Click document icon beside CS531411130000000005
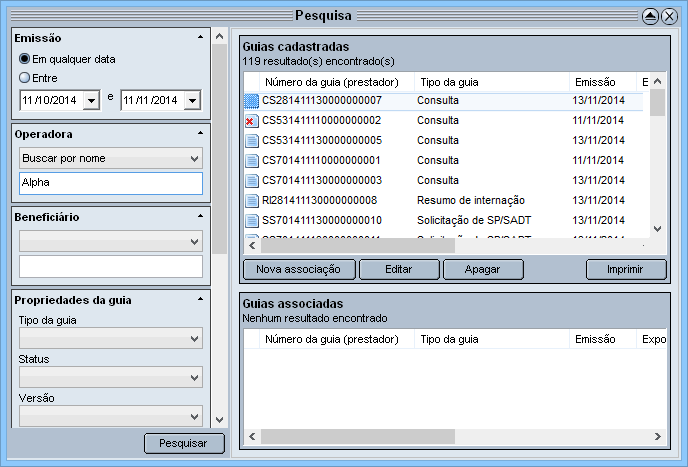The height and width of the screenshot is (467, 688). tap(252, 141)
